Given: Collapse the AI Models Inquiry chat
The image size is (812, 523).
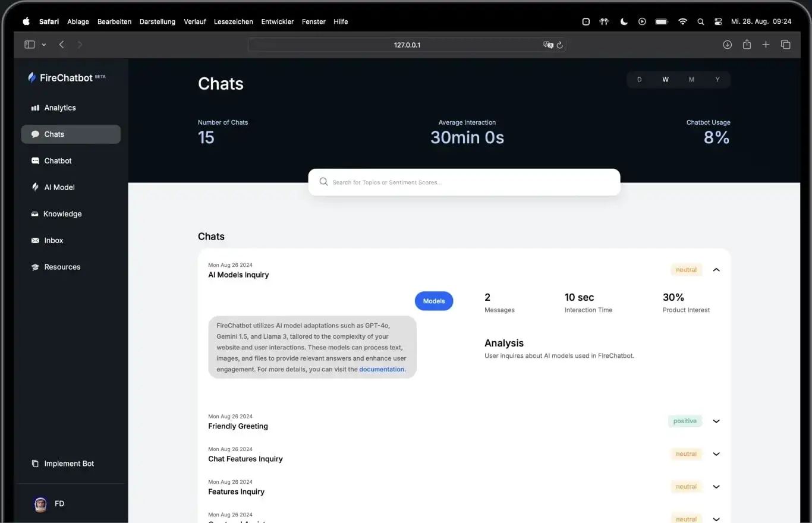Looking at the screenshot, I should point(716,270).
